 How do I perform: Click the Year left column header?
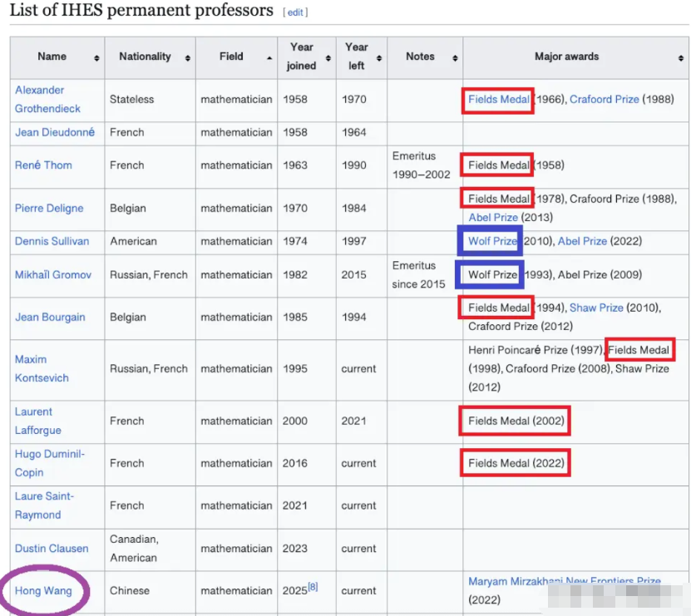point(362,57)
